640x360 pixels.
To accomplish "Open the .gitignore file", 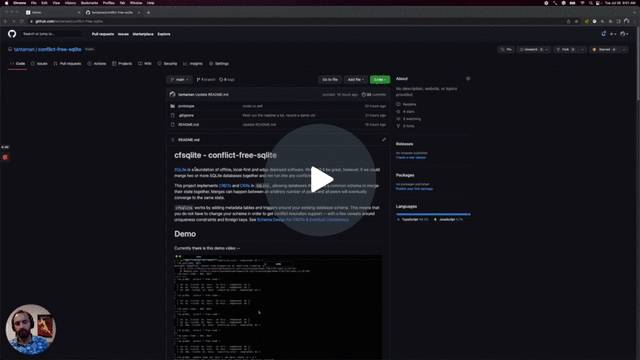I will (186, 116).
